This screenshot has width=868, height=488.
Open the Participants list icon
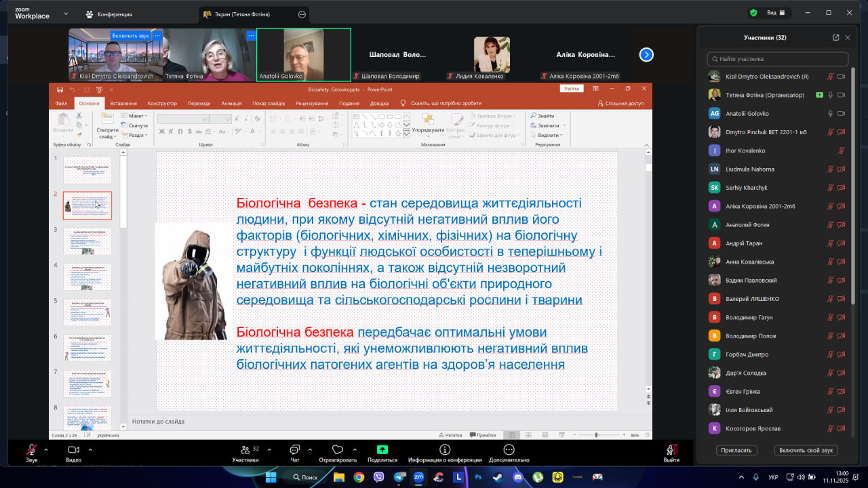coord(245,450)
